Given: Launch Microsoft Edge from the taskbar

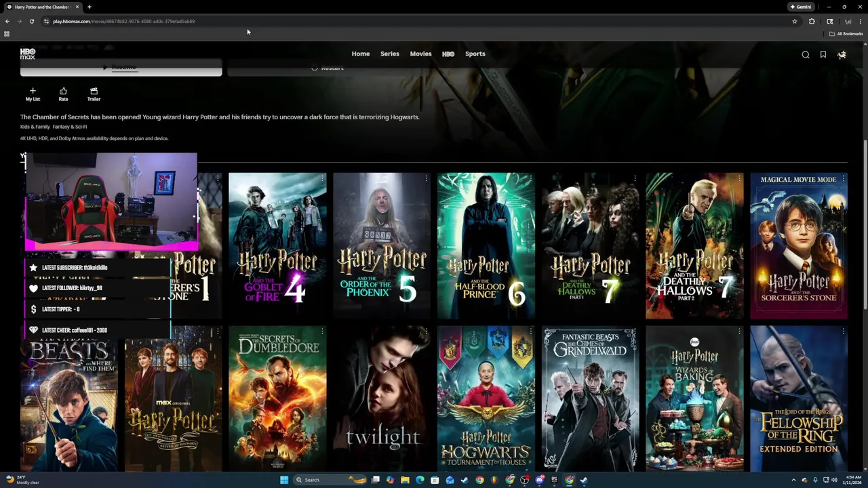Looking at the screenshot, I should [420, 480].
